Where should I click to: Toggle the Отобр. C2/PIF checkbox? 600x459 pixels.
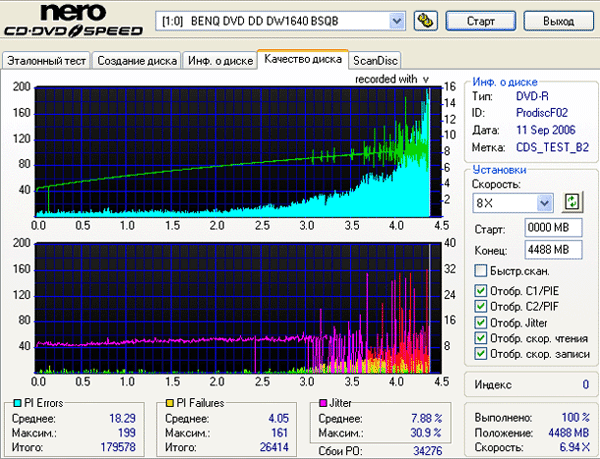coord(481,307)
